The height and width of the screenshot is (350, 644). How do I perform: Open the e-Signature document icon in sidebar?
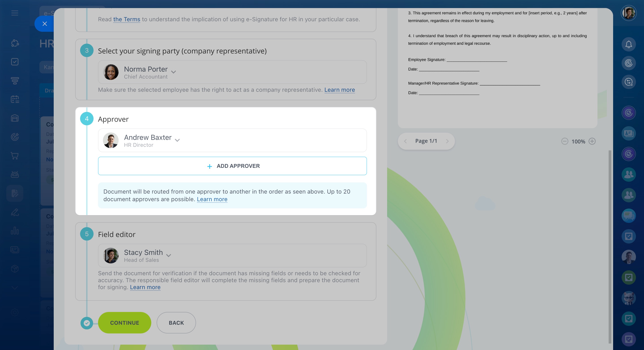coord(15,193)
